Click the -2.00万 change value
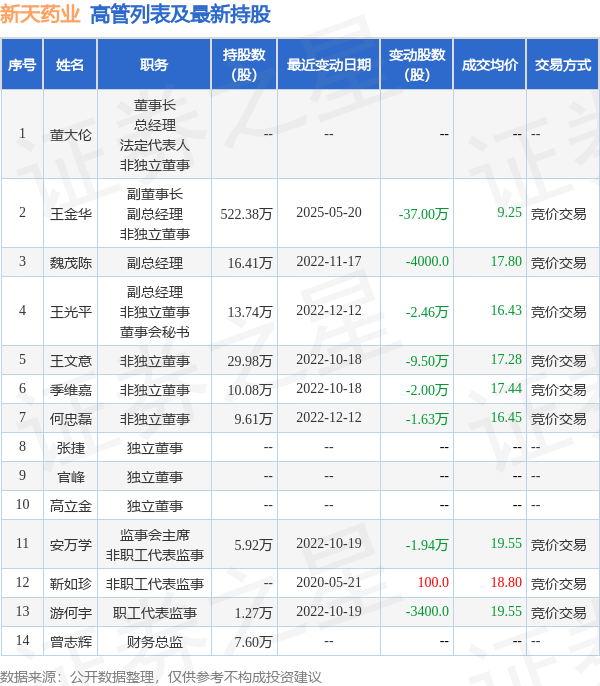The height and width of the screenshot is (686, 600). point(427,389)
